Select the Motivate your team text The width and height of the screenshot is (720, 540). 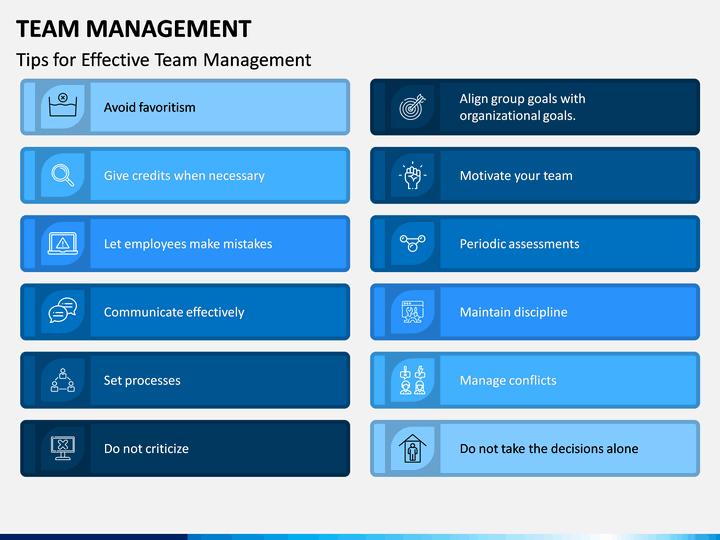pos(516,176)
